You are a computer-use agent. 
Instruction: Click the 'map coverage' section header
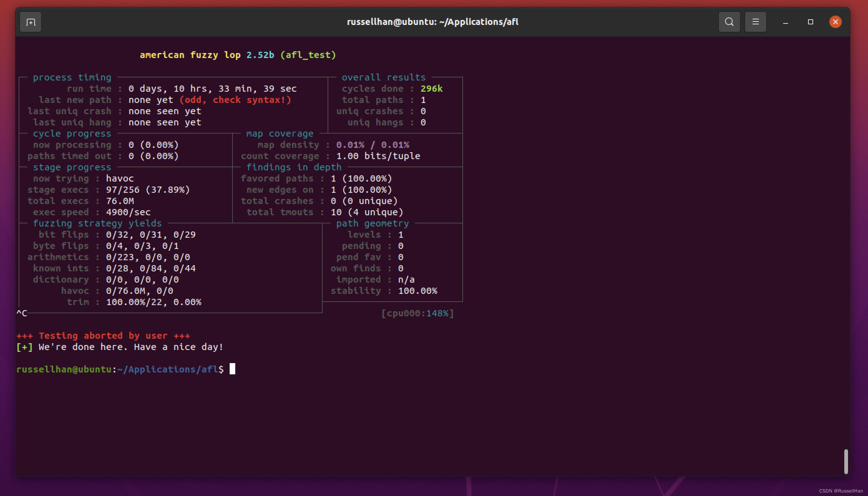(280, 134)
